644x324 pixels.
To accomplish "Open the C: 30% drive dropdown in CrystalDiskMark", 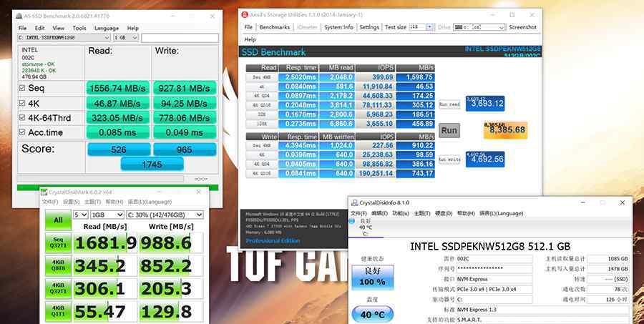I will point(165,215).
